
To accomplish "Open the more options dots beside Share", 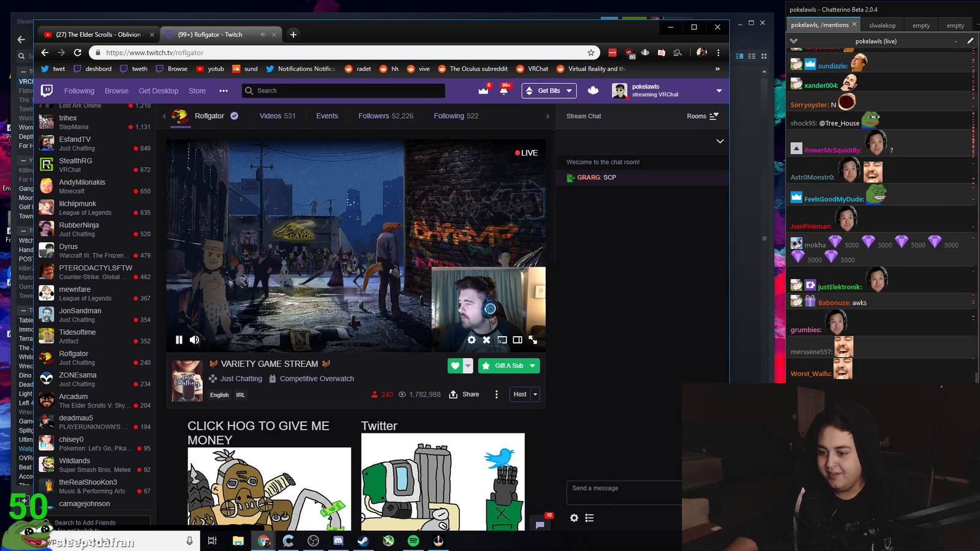I will pyautogui.click(x=497, y=394).
